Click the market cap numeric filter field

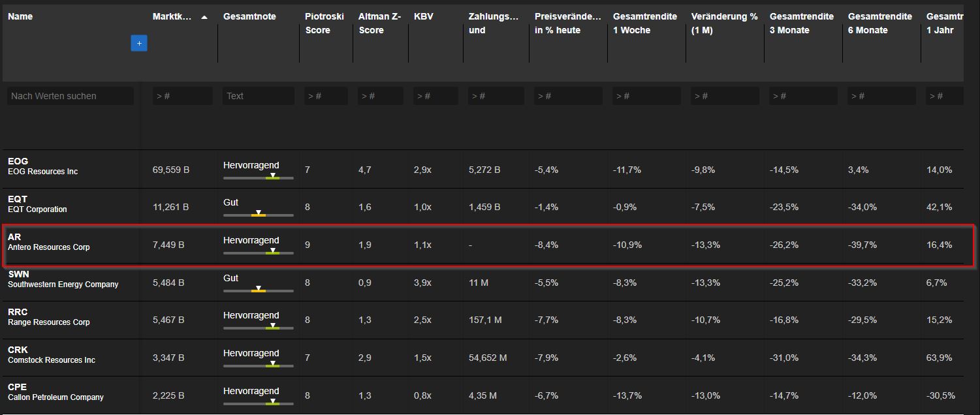pyautogui.click(x=182, y=96)
